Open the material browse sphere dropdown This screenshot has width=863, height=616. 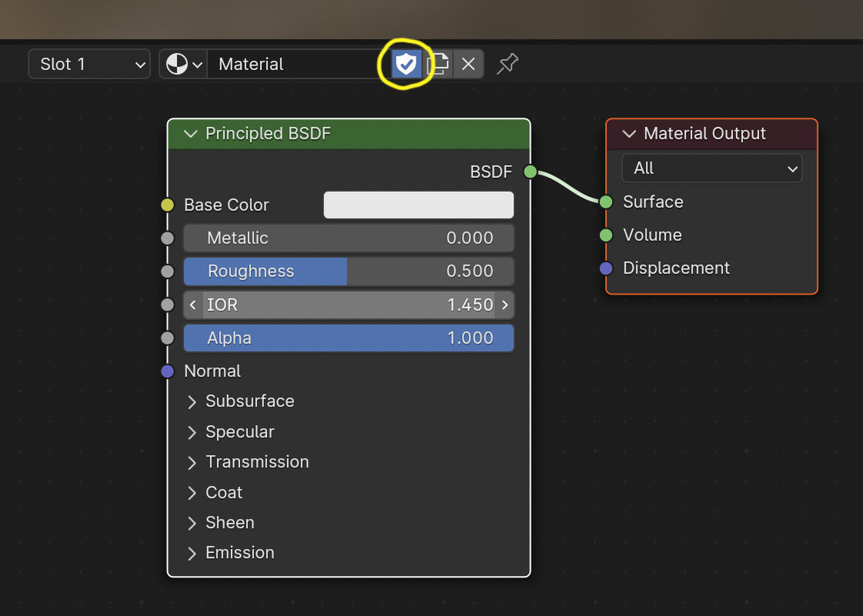click(184, 65)
